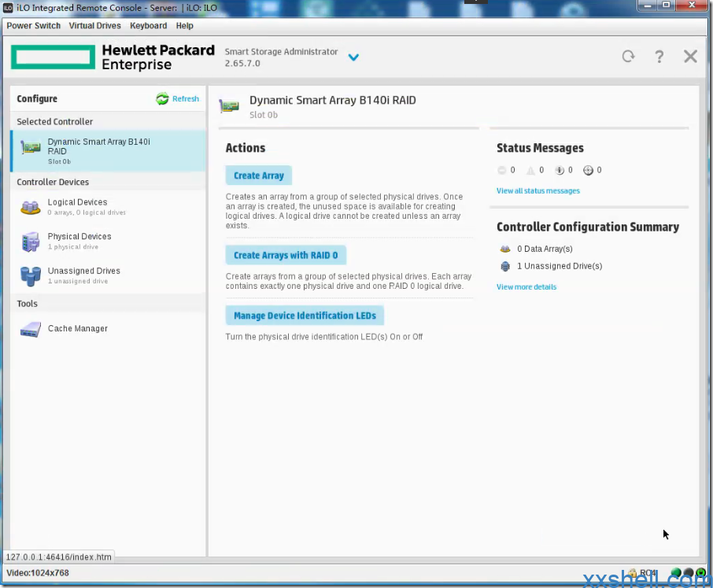Click Create Arrays with RAID 0 button
Image resolution: width=713 pixels, height=588 pixels.
click(x=286, y=255)
